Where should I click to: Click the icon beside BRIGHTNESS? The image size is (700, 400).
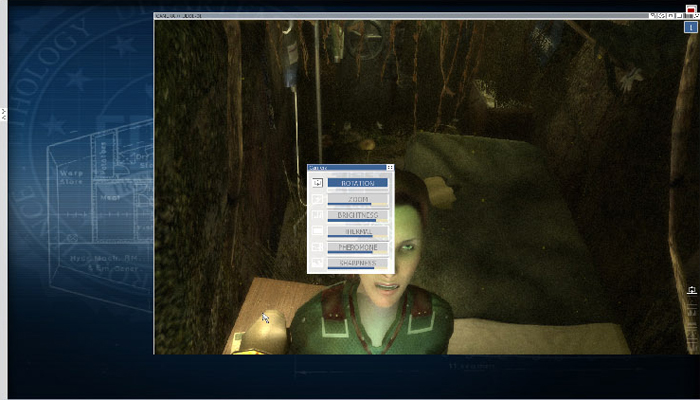pyautogui.click(x=317, y=215)
